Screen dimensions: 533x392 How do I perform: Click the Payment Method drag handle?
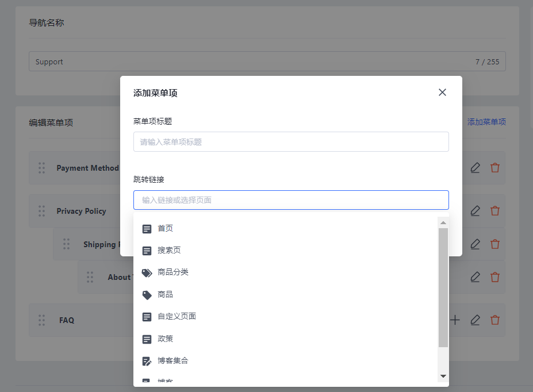tap(41, 168)
